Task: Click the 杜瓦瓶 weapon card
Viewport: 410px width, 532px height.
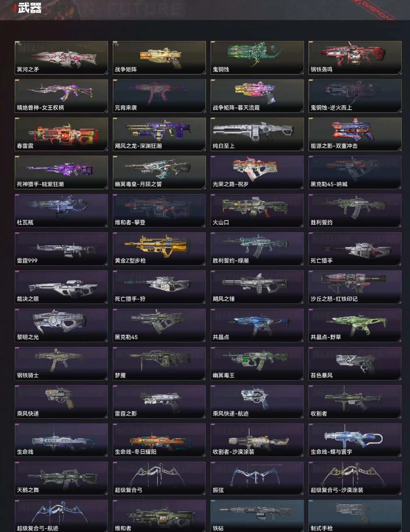Action: click(x=61, y=211)
